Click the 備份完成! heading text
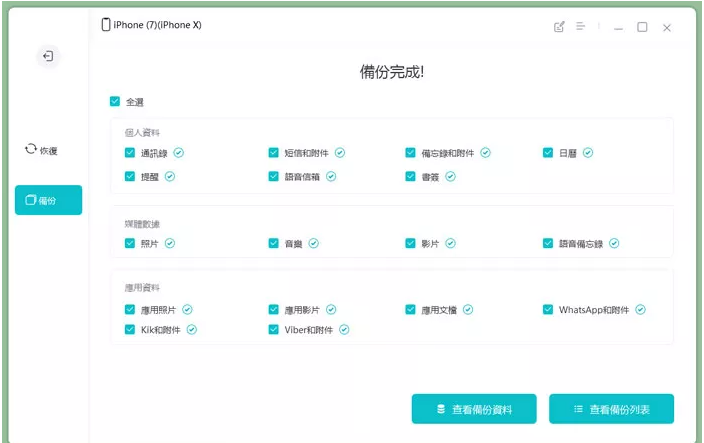Viewport: 704px width, 443px height. click(x=392, y=72)
